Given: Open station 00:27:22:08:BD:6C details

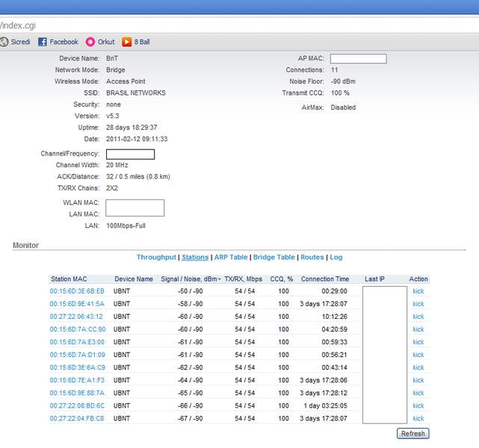Looking at the screenshot, I should 77,406.
